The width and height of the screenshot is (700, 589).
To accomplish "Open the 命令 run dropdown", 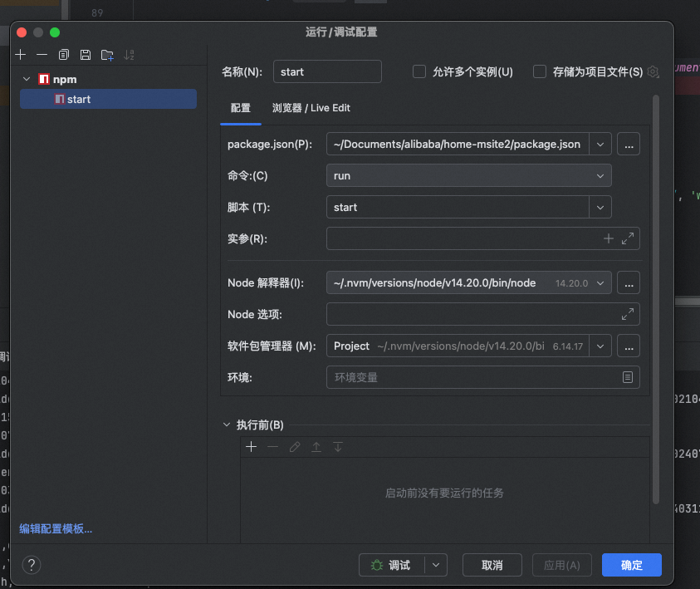I will click(600, 176).
